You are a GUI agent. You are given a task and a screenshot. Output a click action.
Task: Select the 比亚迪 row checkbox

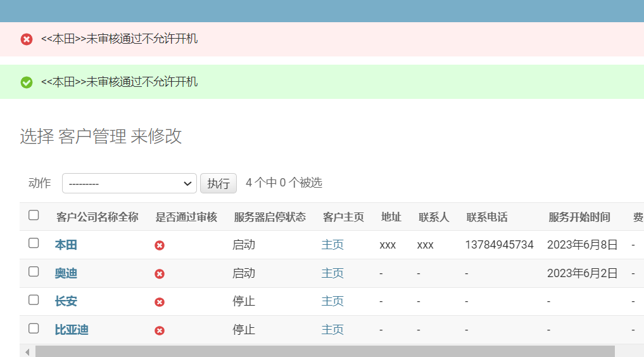pyautogui.click(x=34, y=328)
